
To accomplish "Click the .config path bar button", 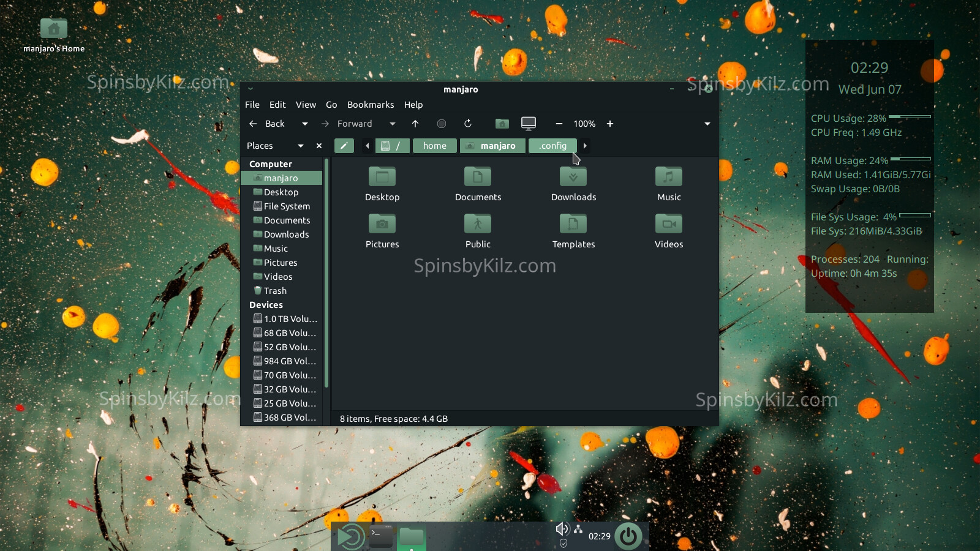I will 552,146.
